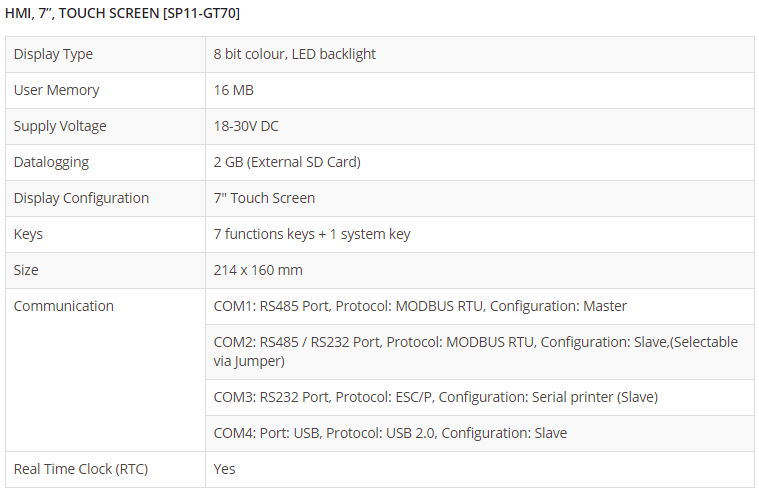Click the 214 x 160 mm value
Viewport: 759px width, 495px height.
[x=258, y=270]
